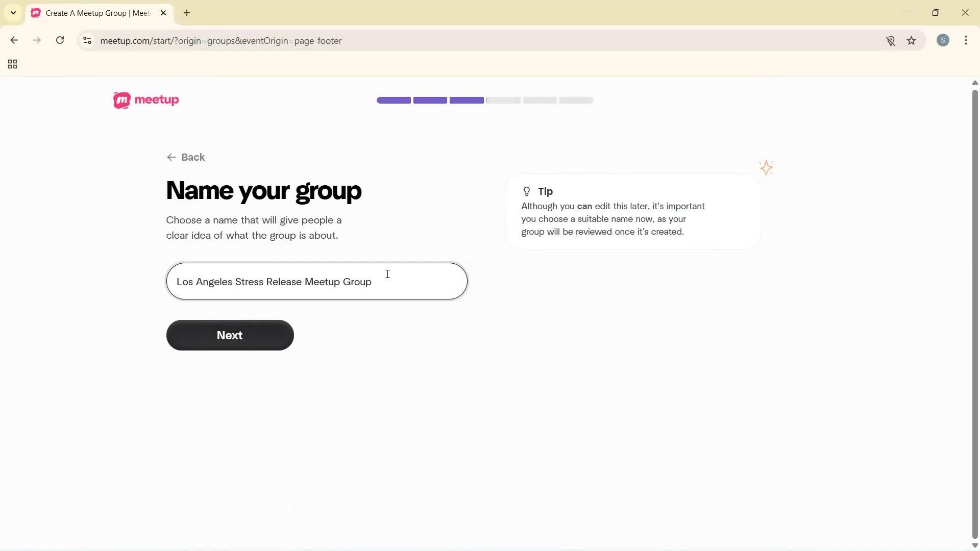Viewport: 980px width, 551px height.
Task: Click the Meetup logo
Action: [146, 100]
